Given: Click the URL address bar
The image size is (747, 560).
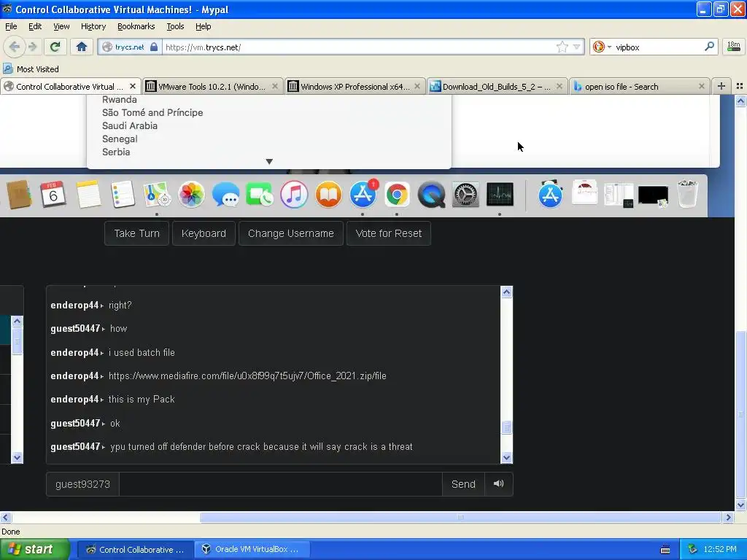Looking at the screenshot, I should [358, 47].
